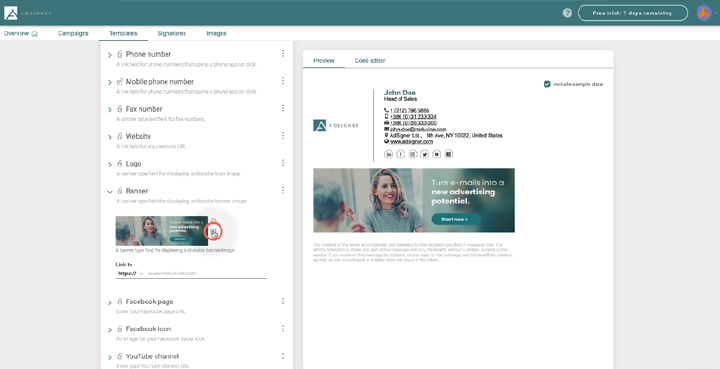720x369 pixels.
Task: Expand the Phone number field
Action: click(110, 55)
